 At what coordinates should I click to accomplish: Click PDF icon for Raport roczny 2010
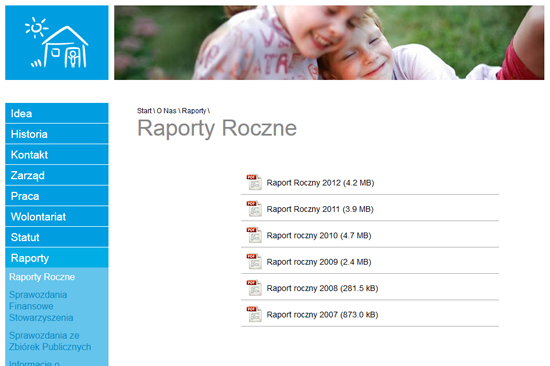click(254, 235)
